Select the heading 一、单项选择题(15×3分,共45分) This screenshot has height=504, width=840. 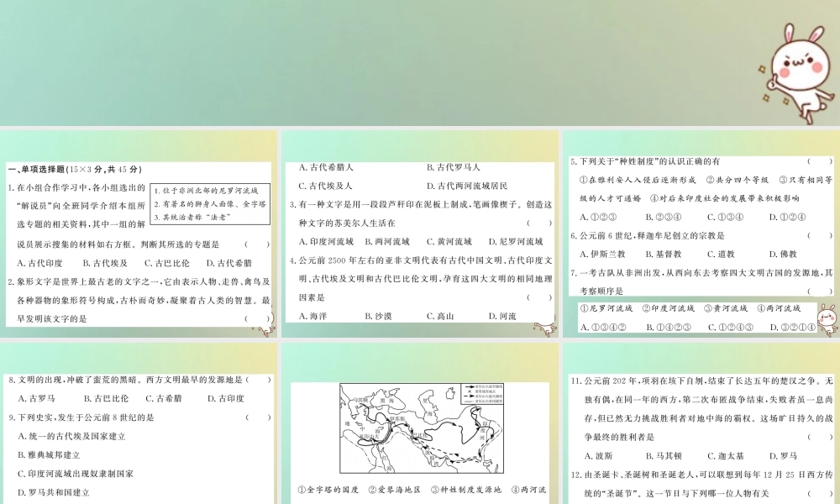point(75,169)
